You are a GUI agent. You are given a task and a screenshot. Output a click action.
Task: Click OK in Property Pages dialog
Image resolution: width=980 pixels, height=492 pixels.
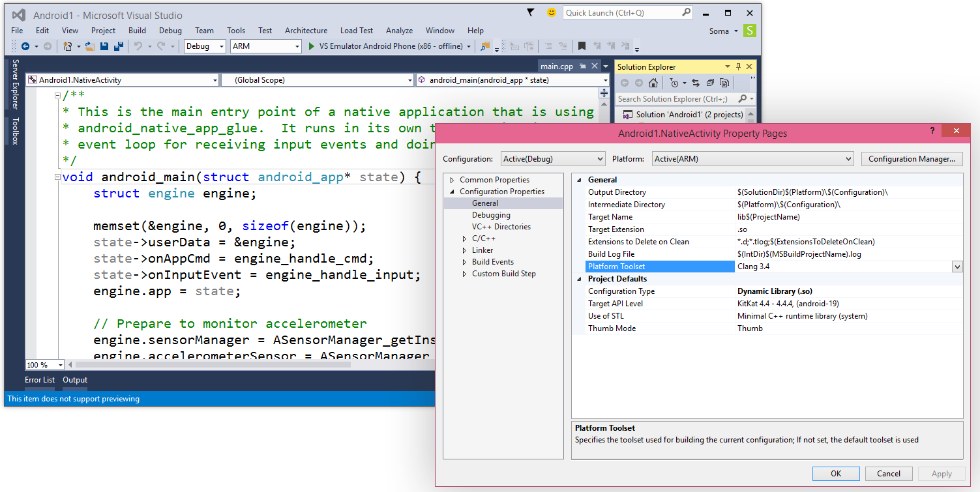(836, 474)
